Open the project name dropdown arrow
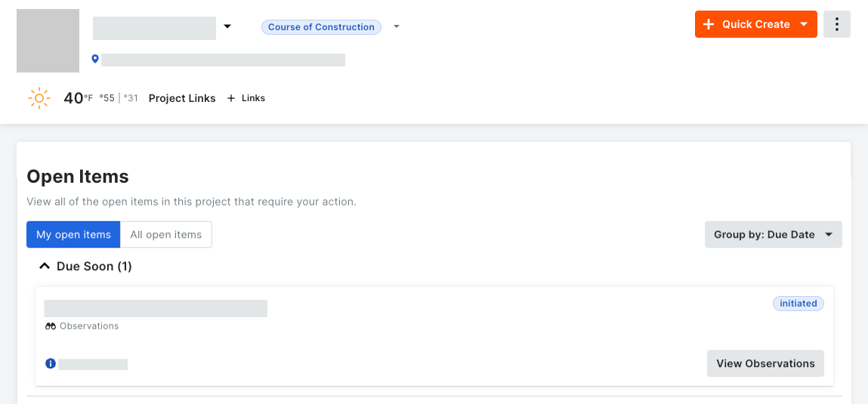868x404 pixels. click(227, 26)
